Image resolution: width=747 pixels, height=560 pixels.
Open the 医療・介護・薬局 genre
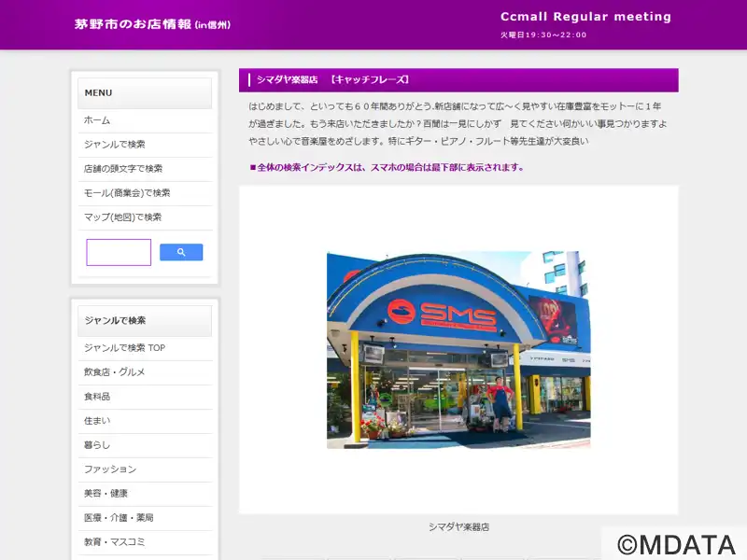point(145,518)
